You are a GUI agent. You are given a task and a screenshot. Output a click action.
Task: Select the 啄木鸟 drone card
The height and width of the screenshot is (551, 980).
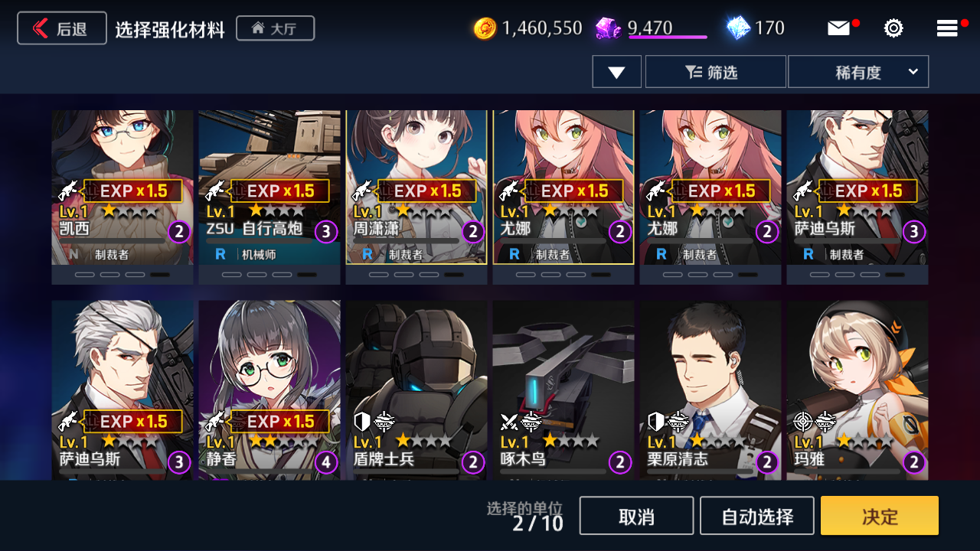click(563, 390)
